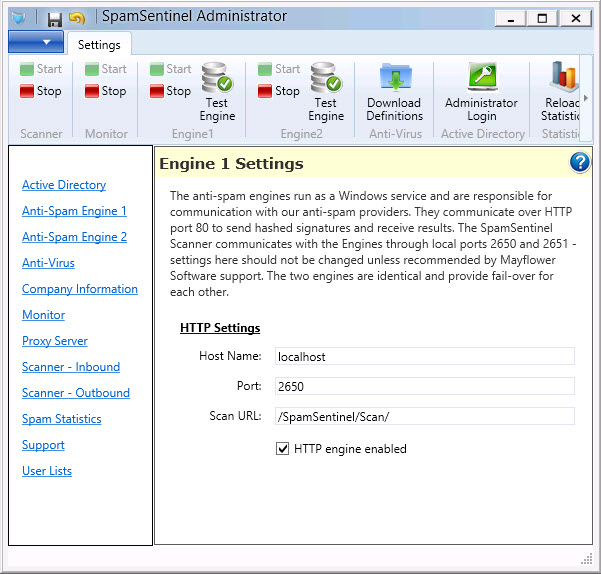
Task: Maximize the SpamSentinel Administrator window
Action: (x=542, y=18)
